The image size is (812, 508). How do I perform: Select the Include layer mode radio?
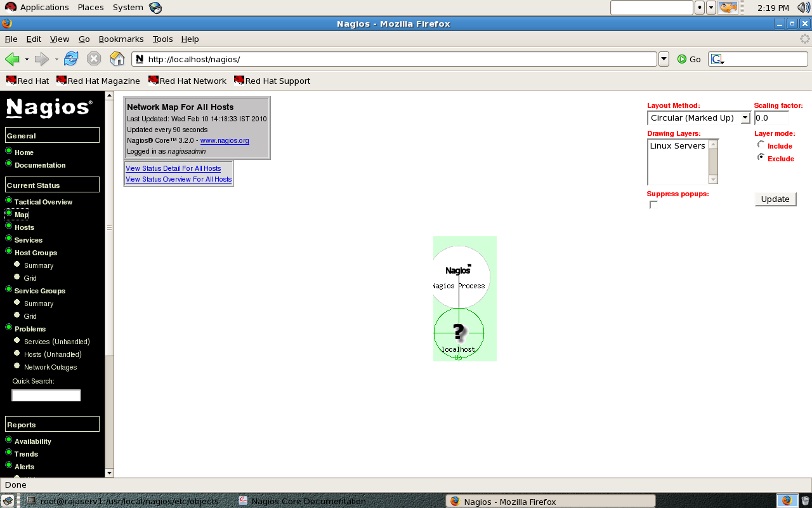click(761, 144)
